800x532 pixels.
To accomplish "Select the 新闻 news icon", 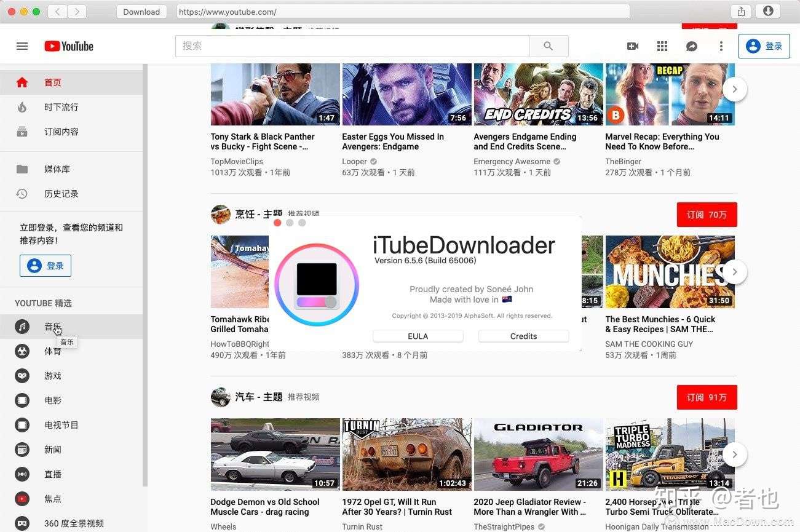I will coord(22,450).
